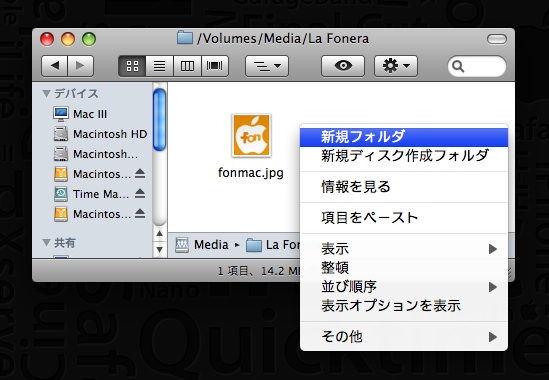Choose 新規フォルダ from the context menu
Viewport: 549px width, 380px height.
tap(404, 137)
